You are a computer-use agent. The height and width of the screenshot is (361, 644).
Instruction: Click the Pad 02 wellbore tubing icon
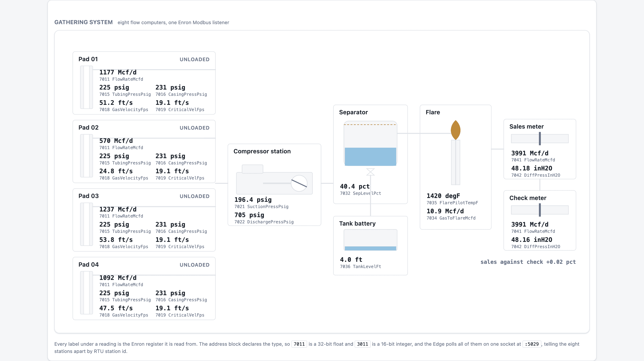click(87, 156)
